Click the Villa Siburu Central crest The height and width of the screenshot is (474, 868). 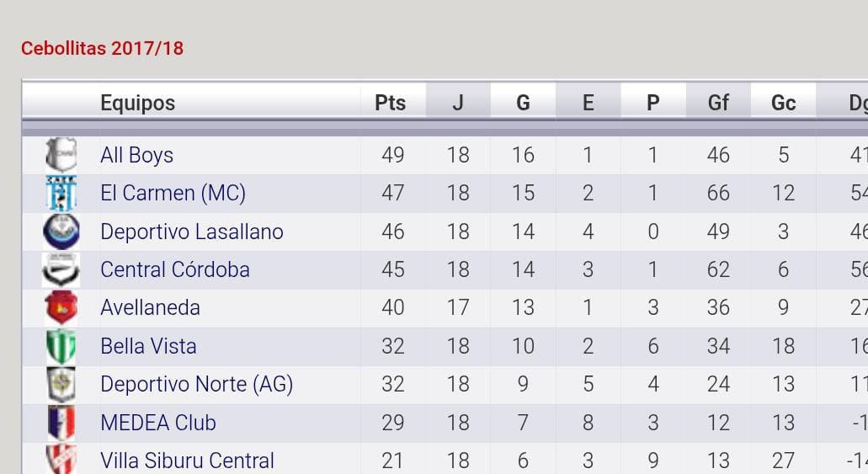pos(61,460)
